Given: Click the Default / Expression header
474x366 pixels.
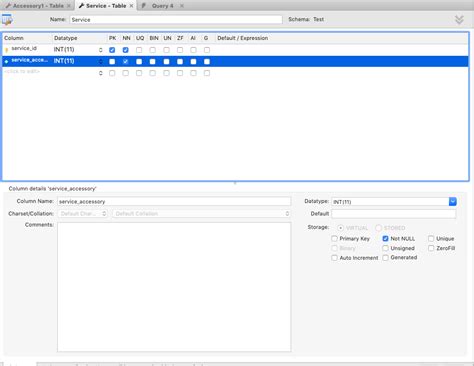Looking at the screenshot, I should click(242, 38).
